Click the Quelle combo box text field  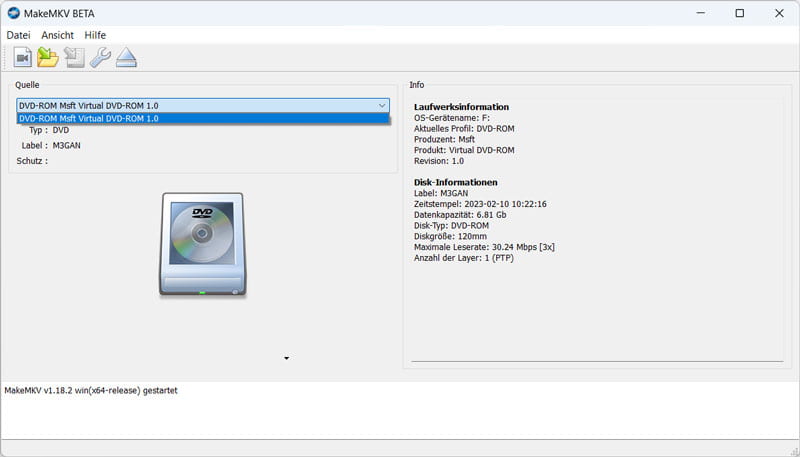[190, 105]
